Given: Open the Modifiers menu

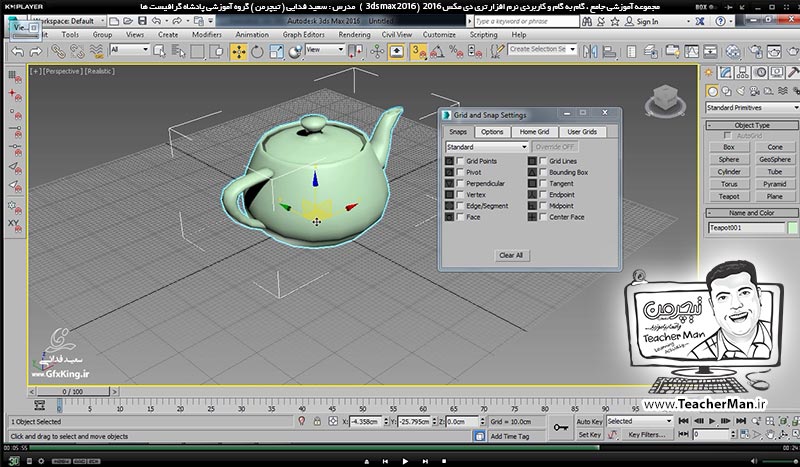Looking at the screenshot, I should [207, 35].
